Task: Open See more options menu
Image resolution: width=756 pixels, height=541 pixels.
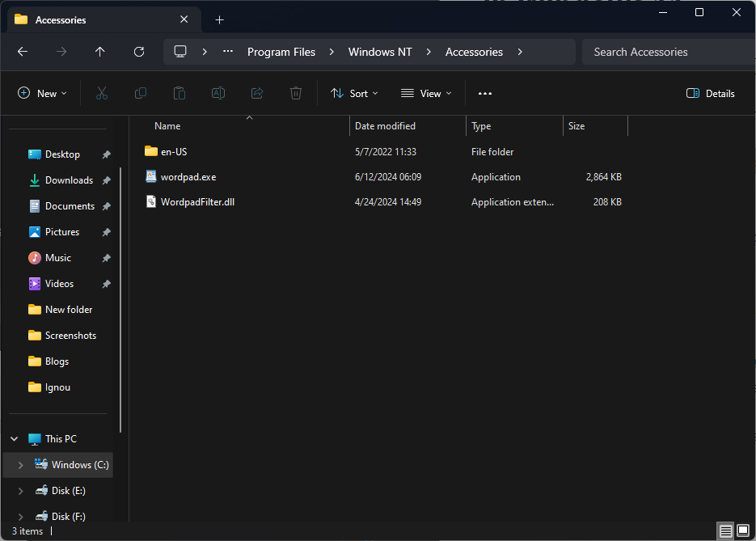Action: point(485,94)
